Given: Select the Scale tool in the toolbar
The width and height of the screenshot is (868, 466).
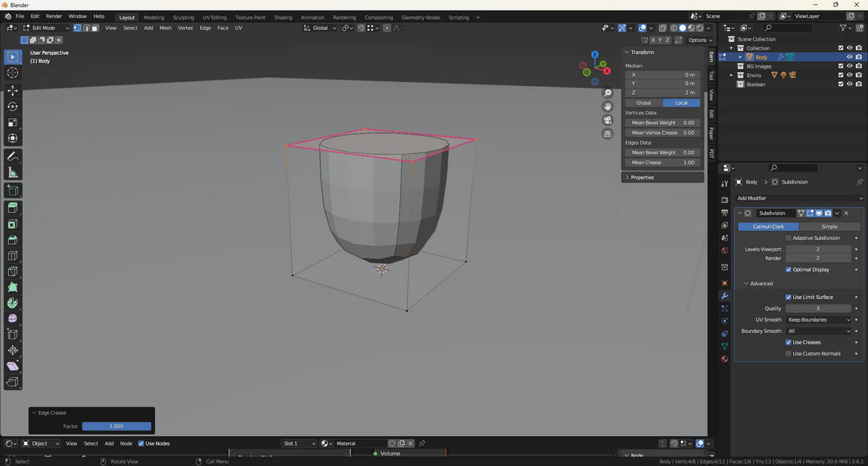Looking at the screenshot, I should [13, 122].
